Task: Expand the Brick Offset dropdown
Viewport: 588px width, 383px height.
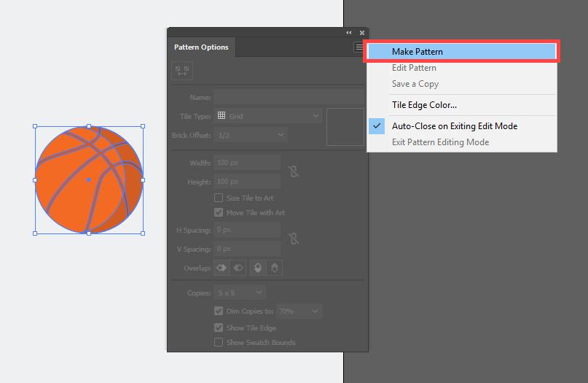Action: (250, 135)
